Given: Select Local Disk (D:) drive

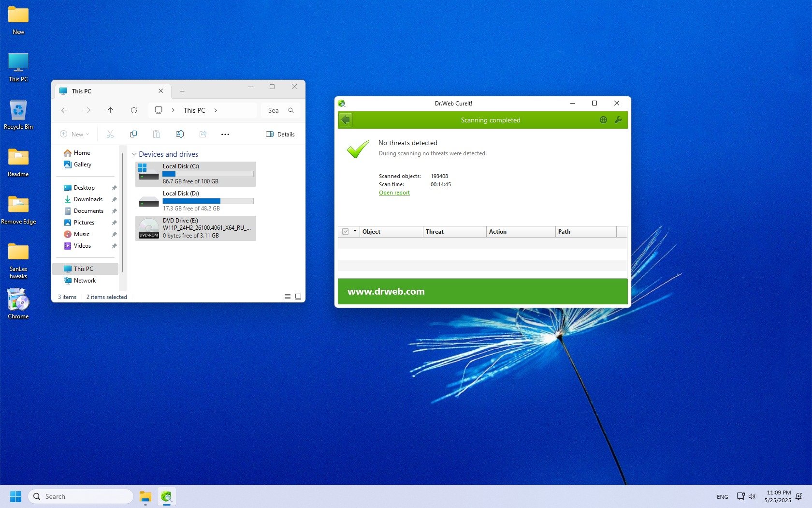Looking at the screenshot, I should point(195,201).
